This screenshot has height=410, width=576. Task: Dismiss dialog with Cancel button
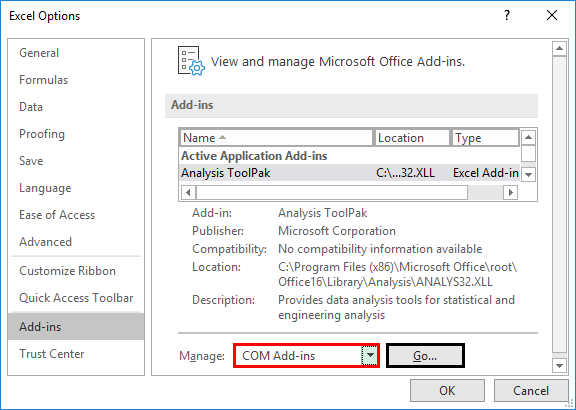531,391
